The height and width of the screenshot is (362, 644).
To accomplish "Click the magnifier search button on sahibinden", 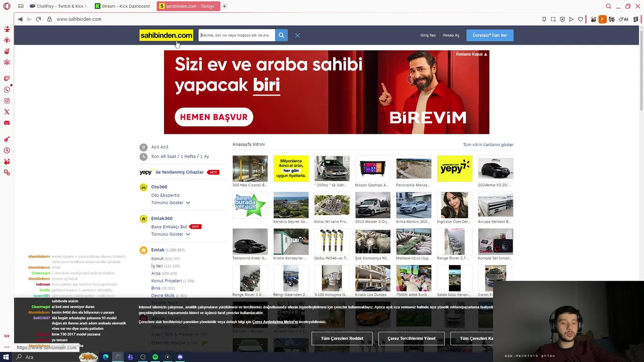I will coord(281,35).
